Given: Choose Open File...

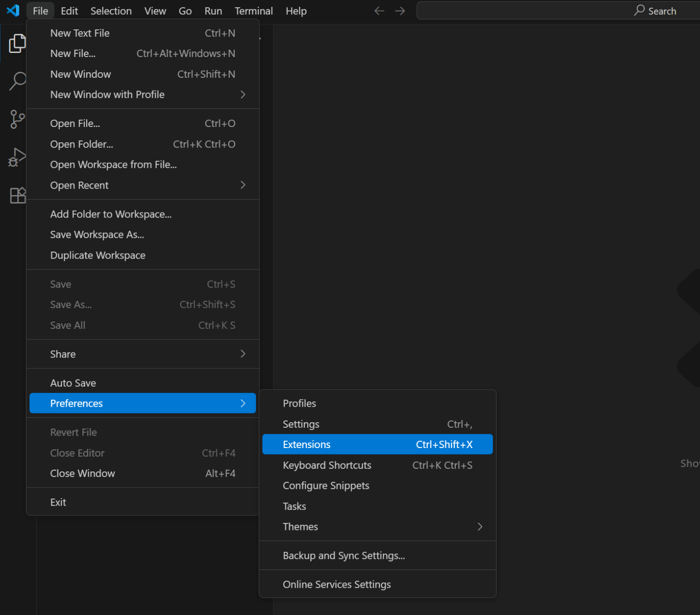Looking at the screenshot, I should [x=142, y=123].
